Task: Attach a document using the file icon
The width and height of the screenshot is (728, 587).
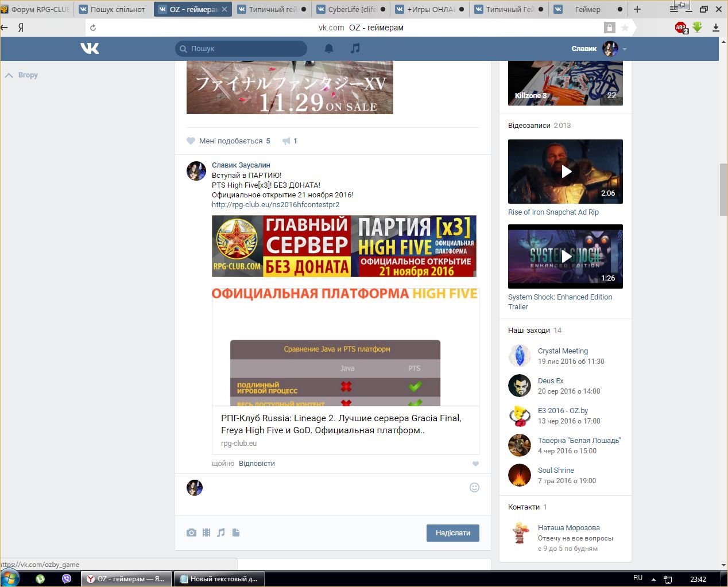Action: pos(236,532)
